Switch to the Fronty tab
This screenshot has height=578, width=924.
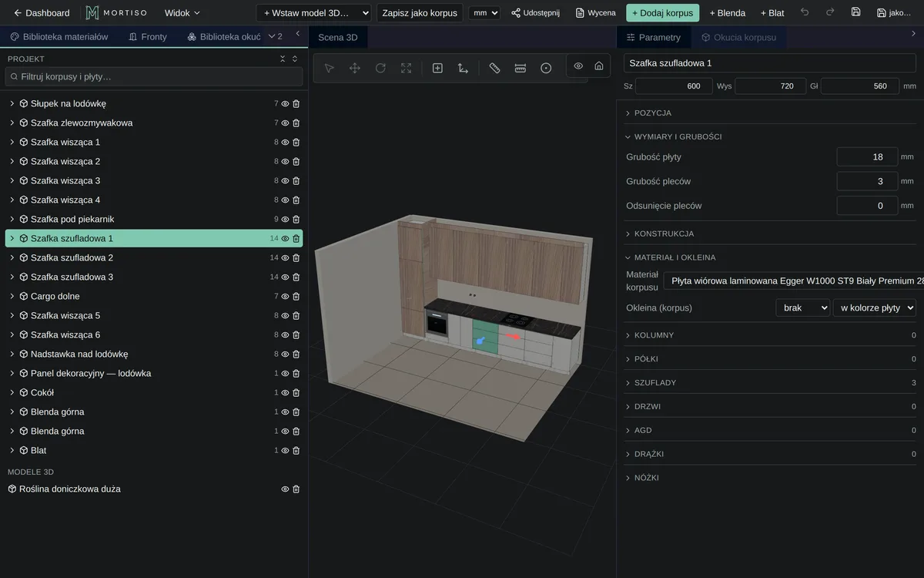tap(148, 37)
